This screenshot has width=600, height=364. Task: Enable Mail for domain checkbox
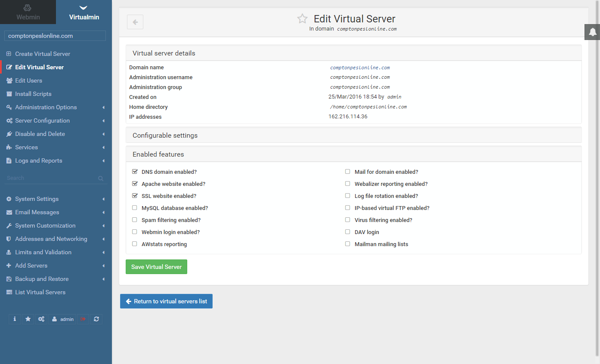click(x=348, y=172)
